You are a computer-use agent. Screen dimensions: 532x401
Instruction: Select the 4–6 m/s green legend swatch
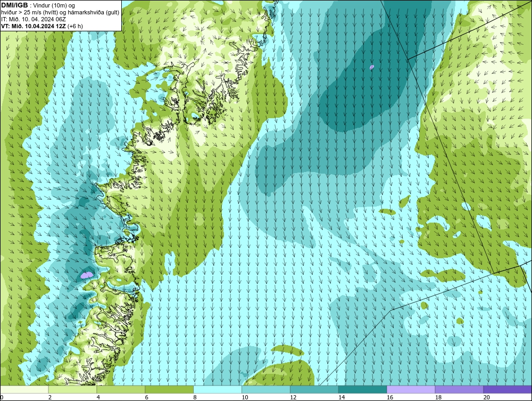click(x=121, y=389)
